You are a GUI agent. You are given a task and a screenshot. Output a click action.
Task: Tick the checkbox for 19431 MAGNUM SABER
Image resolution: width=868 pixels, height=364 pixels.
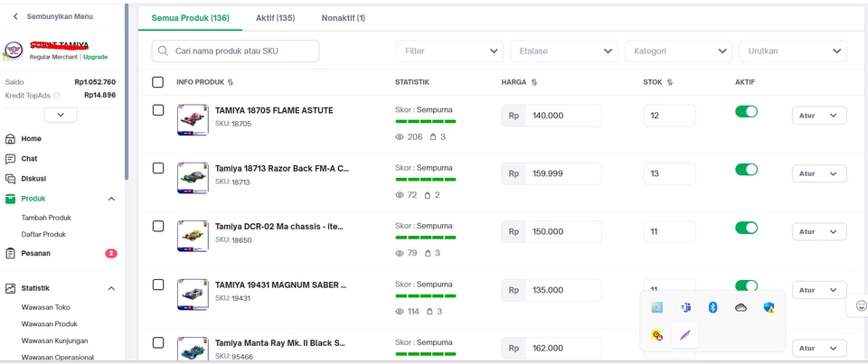point(157,285)
